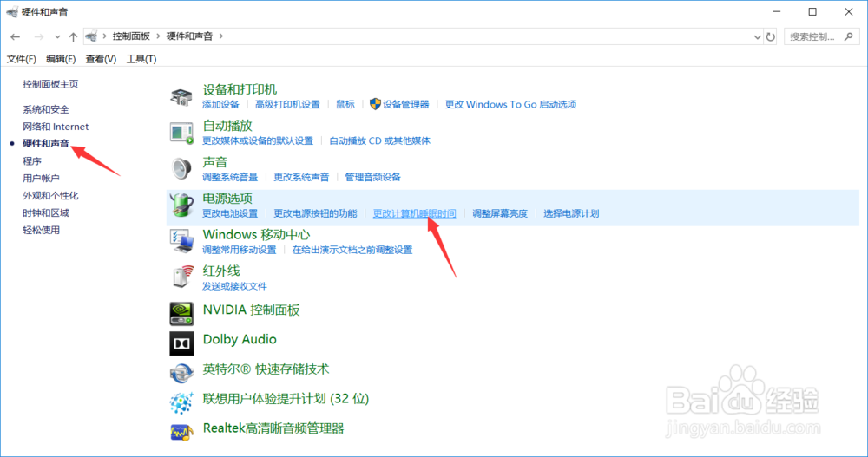Click the AutoPlay category icon

point(181,133)
